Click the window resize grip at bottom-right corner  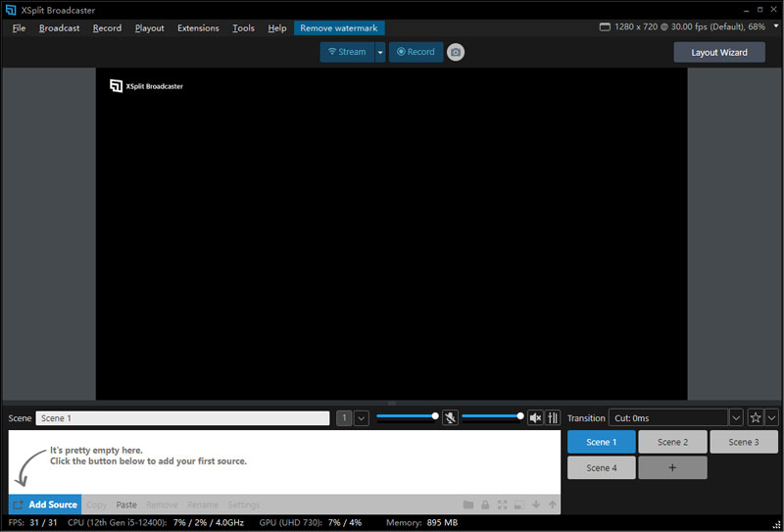click(776, 524)
